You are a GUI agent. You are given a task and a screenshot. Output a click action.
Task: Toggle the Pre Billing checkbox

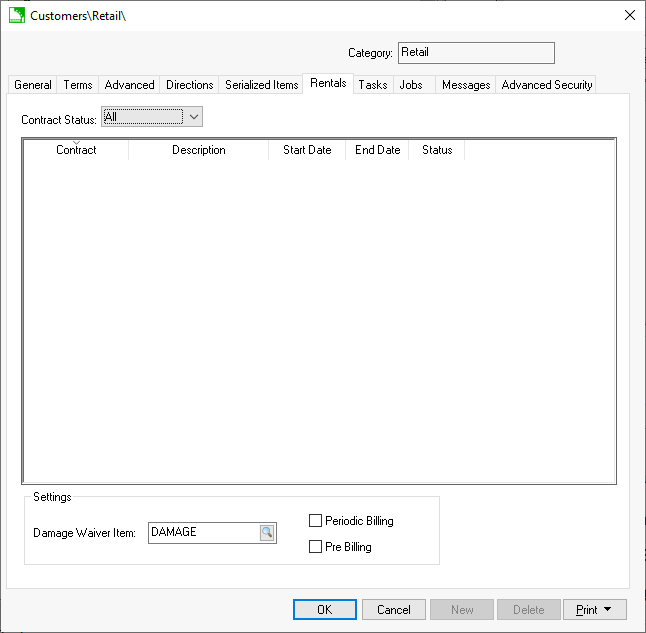[x=316, y=547]
